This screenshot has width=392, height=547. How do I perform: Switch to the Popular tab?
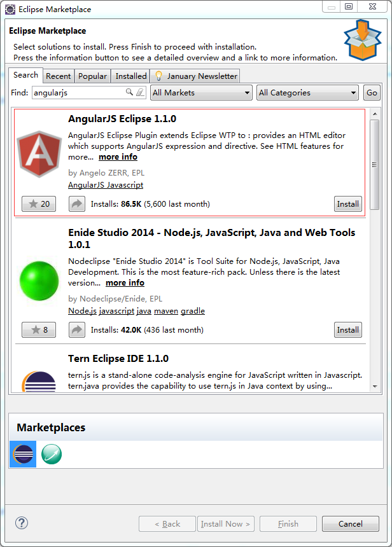coord(92,76)
